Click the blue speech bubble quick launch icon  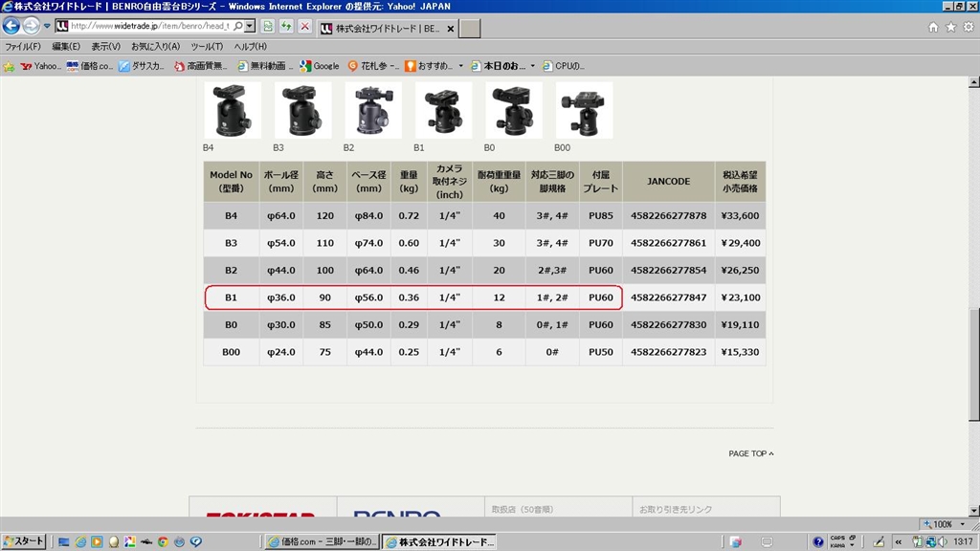[195, 541]
